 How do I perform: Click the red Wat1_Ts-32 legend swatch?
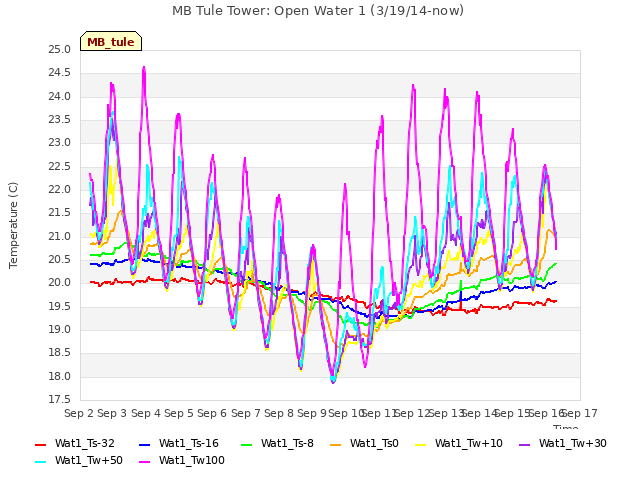[40, 444]
